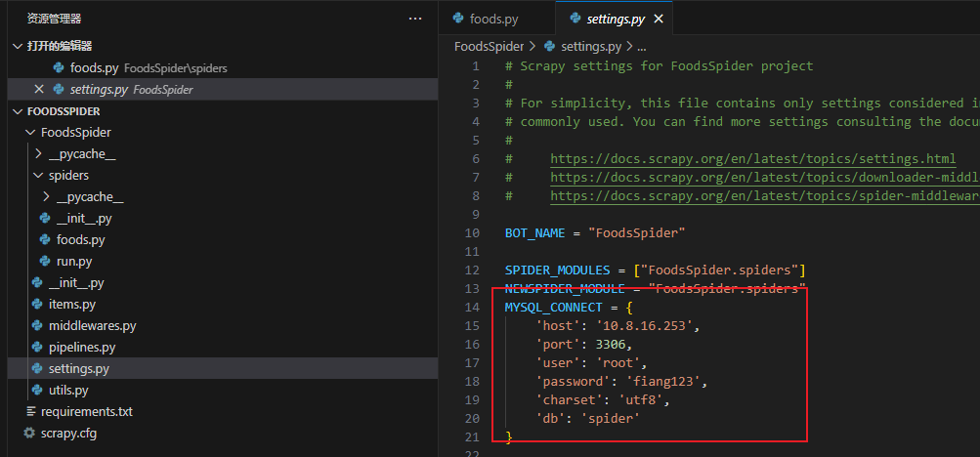Click the "FoodsSpider" string on line 10
The width and height of the screenshot is (980, 457).
636,232
